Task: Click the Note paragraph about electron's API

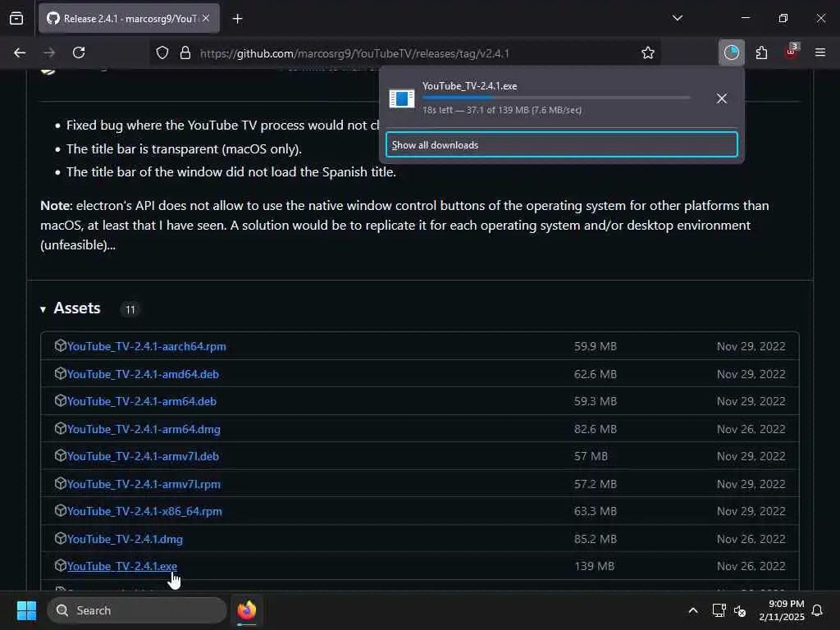Action: tap(404, 226)
